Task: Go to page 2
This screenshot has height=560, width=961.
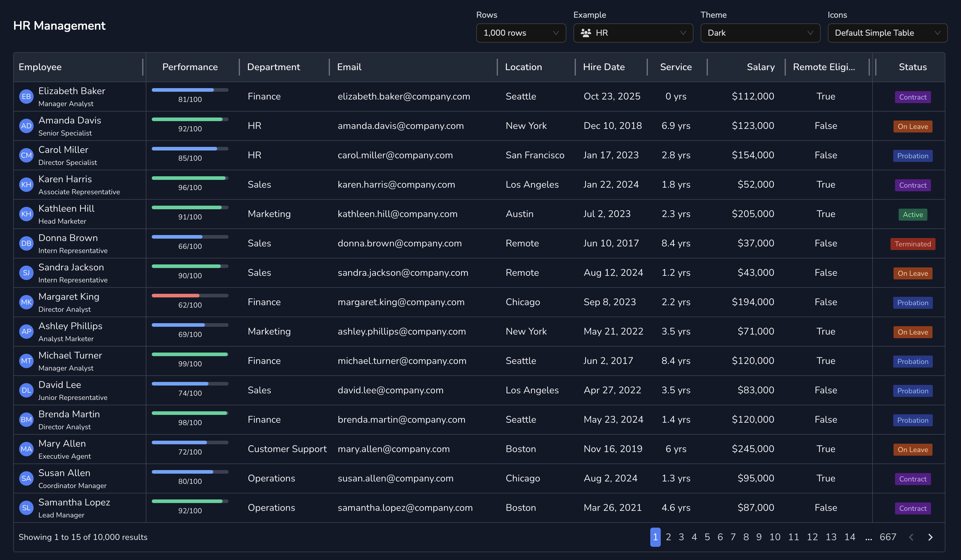Action: pos(668,537)
